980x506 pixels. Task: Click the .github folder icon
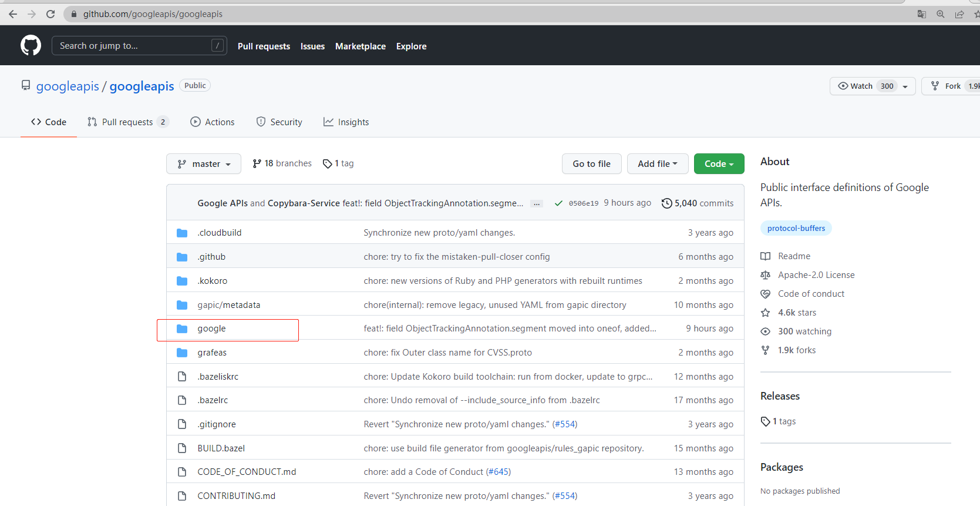[x=182, y=257]
